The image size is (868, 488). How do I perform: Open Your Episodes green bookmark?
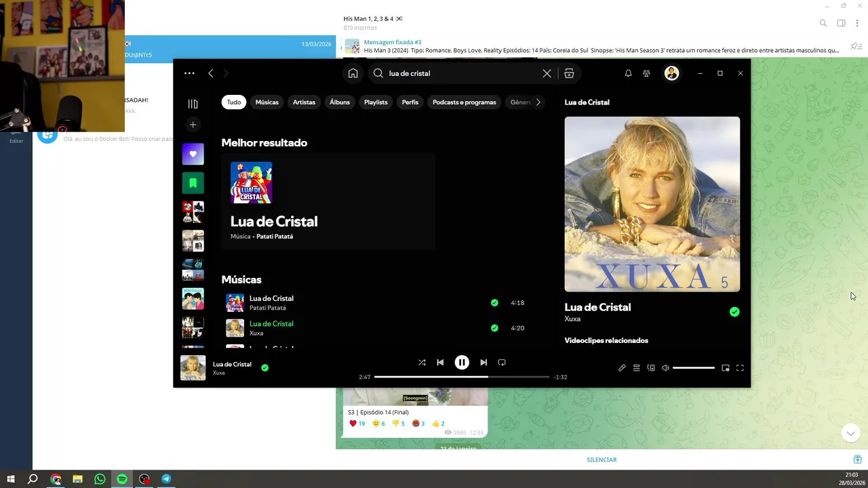pyautogui.click(x=193, y=183)
